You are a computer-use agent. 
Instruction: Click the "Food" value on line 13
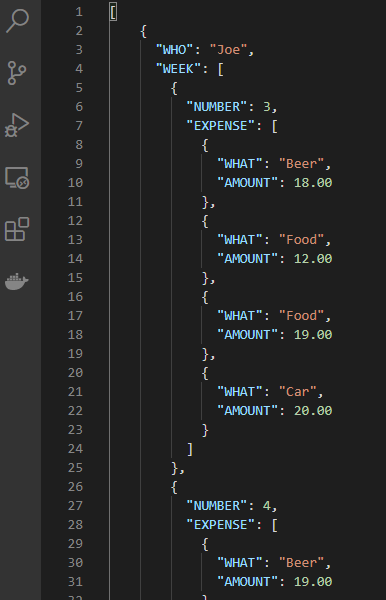coord(301,240)
